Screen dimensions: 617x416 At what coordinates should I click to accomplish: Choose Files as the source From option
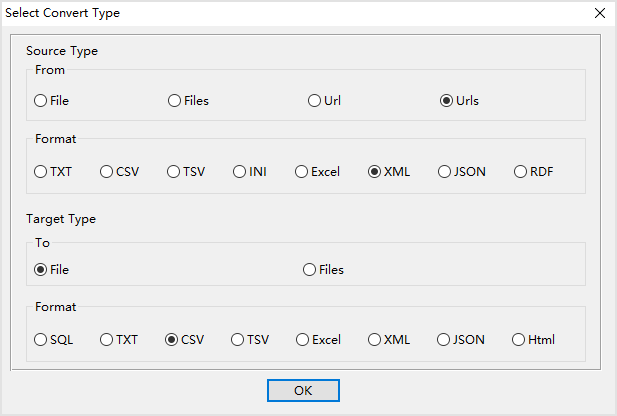coord(175,101)
